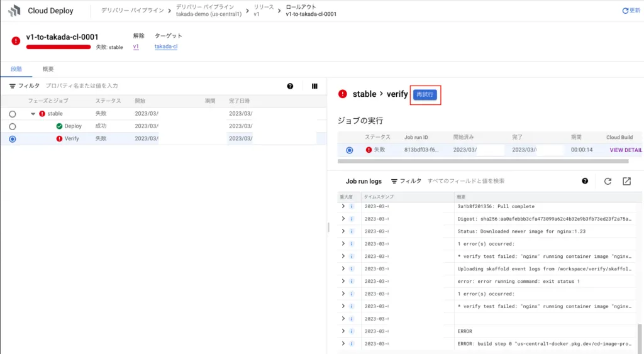Image resolution: width=644 pixels, height=354 pixels.
Task: Open the デリバリー パイプライン breadcrumb link
Action: pos(132,10)
